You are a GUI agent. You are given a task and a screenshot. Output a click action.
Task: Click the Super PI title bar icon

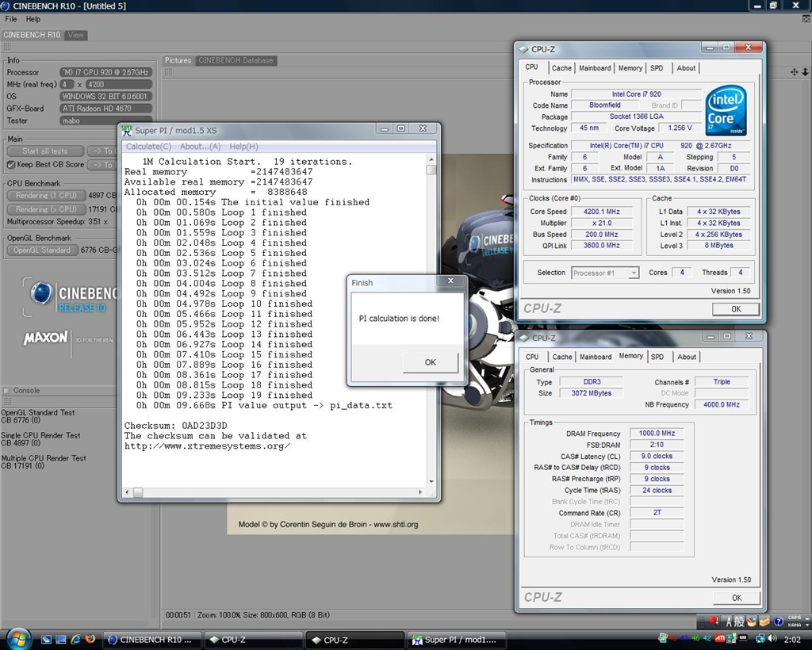[x=127, y=130]
